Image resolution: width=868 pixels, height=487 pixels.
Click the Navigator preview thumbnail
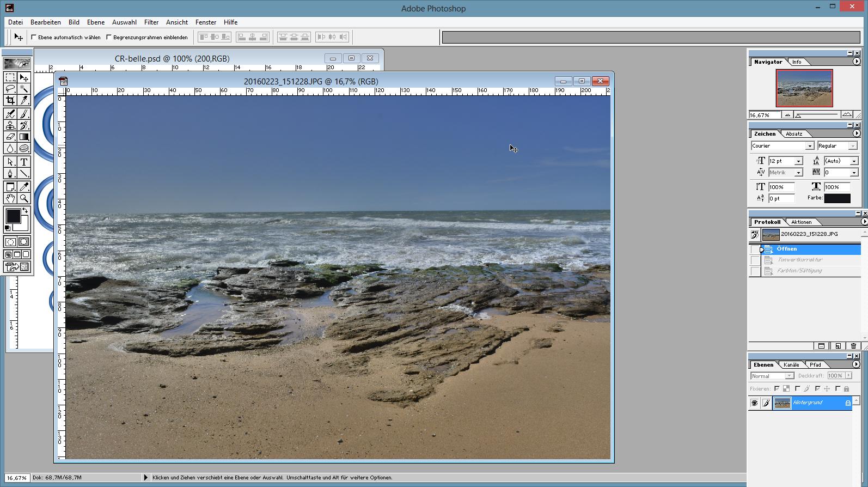pos(804,88)
